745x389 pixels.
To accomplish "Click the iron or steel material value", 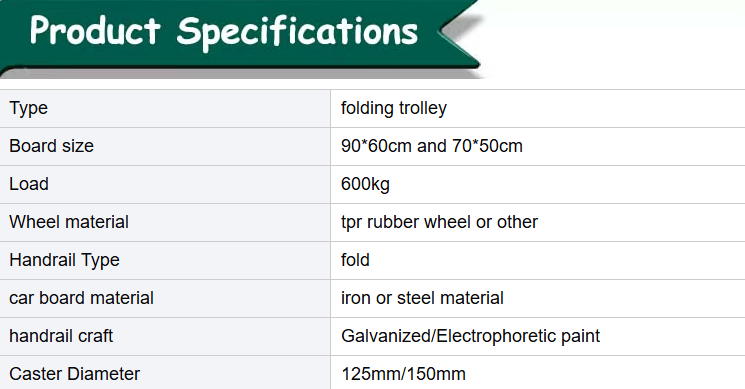I will click(422, 298).
